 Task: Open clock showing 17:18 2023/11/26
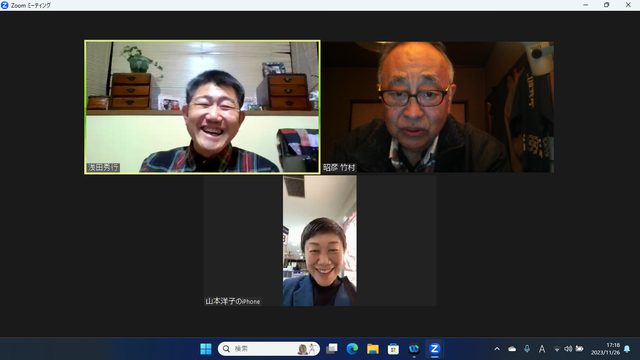pyautogui.click(x=605, y=349)
